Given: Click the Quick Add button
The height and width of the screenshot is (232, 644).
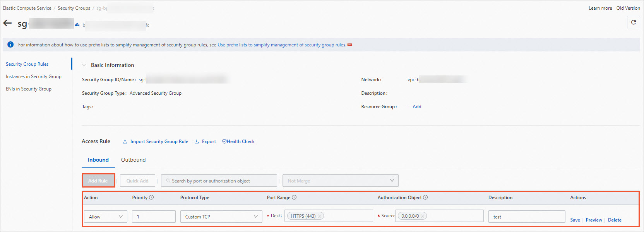Looking at the screenshot, I should [x=137, y=181].
